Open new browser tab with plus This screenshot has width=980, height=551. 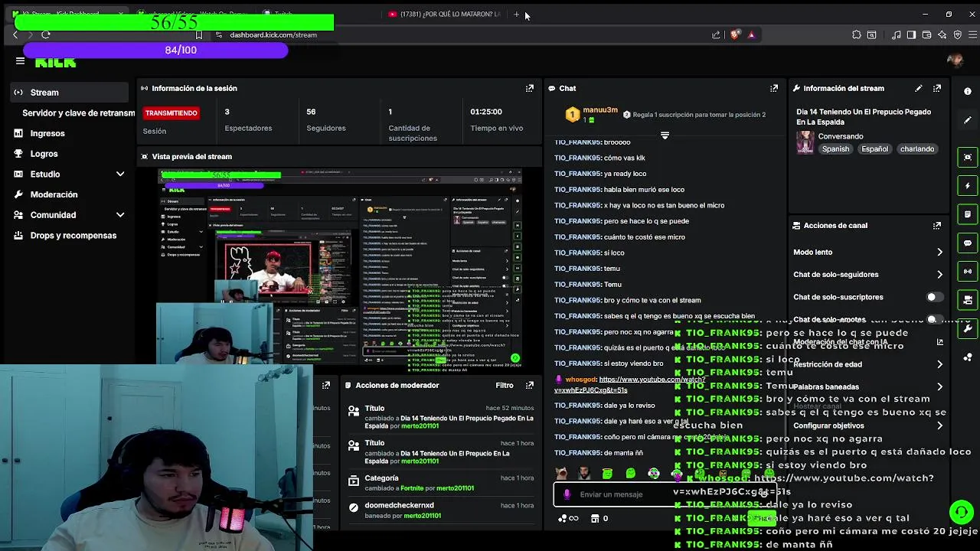point(517,14)
